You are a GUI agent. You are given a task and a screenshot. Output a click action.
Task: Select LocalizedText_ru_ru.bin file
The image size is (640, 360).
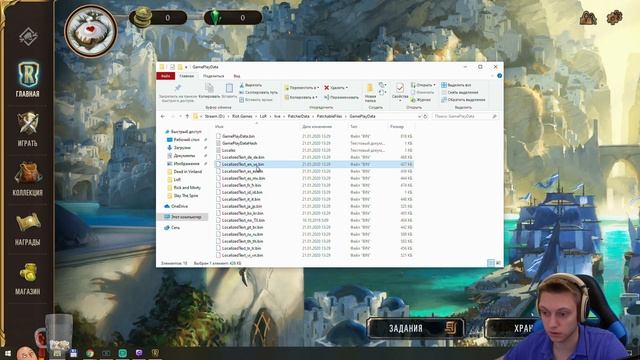pyautogui.click(x=242, y=234)
